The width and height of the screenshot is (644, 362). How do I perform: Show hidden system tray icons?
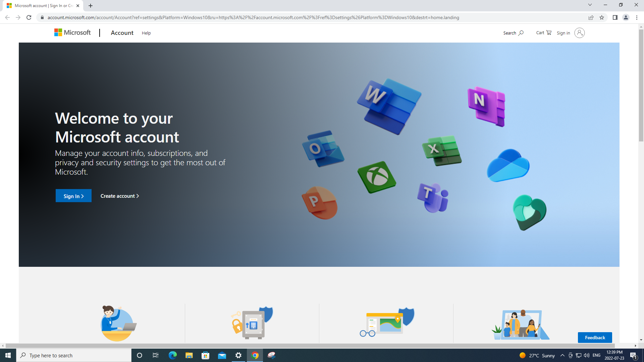point(562,355)
